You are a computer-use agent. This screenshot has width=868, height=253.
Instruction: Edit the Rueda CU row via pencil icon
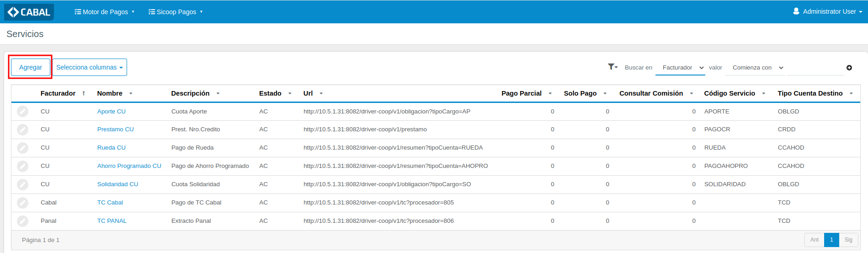coord(22,148)
